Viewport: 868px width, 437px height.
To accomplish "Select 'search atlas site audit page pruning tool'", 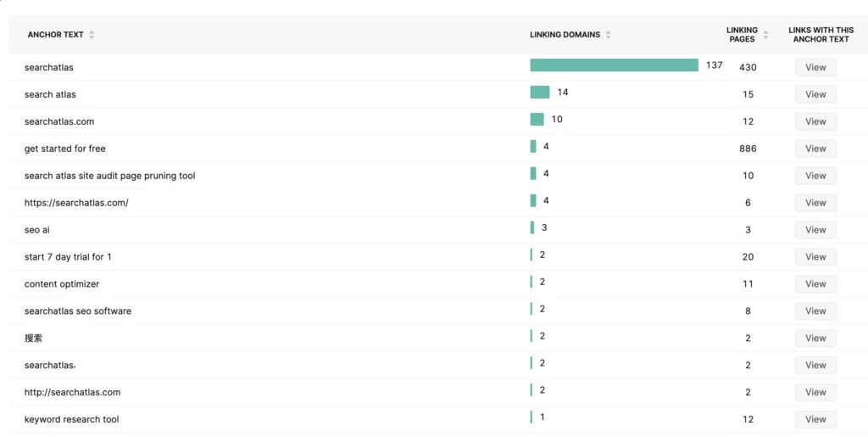I will (x=109, y=176).
